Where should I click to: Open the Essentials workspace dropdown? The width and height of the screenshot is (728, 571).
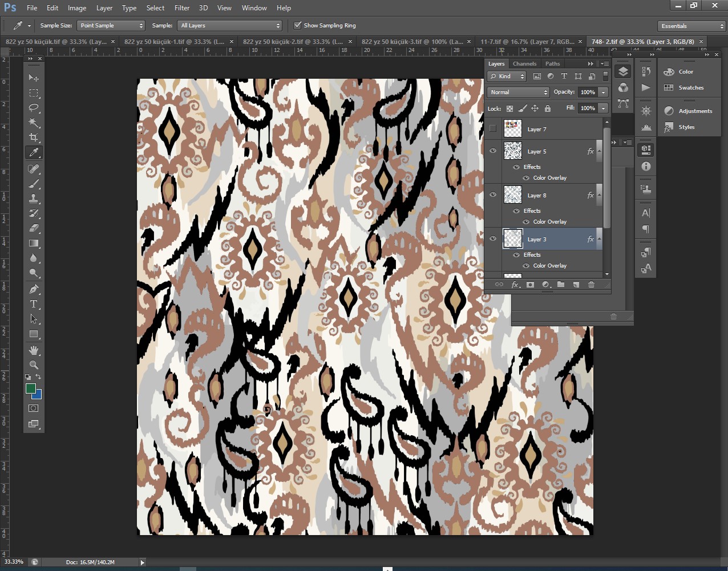click(x=690, y=26)
